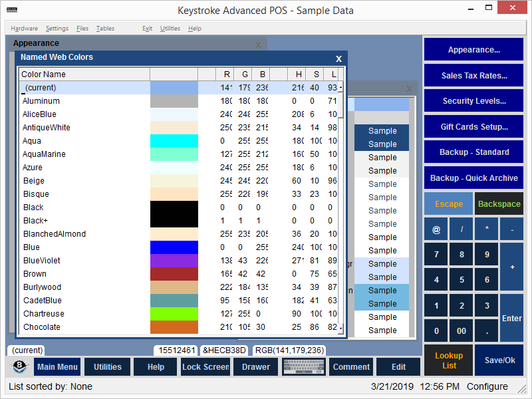Select the AntiqueWhite row in color list
The image size is (532, 399).
[x=84, y=128]
